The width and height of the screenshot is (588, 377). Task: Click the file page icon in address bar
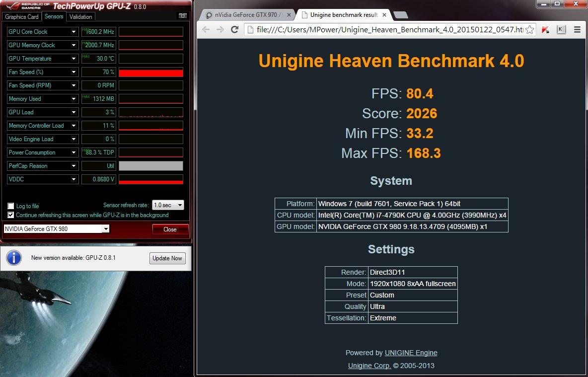[251, 30]
